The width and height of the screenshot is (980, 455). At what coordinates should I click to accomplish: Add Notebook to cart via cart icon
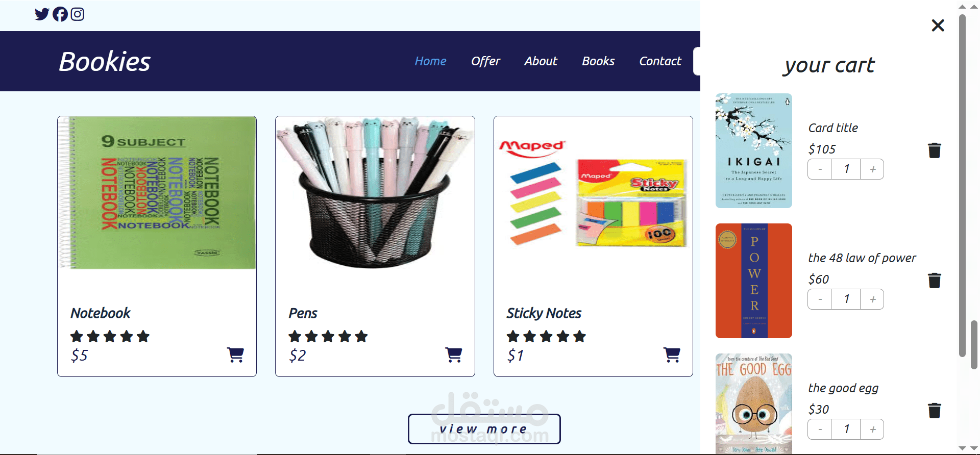click(235, 355)
